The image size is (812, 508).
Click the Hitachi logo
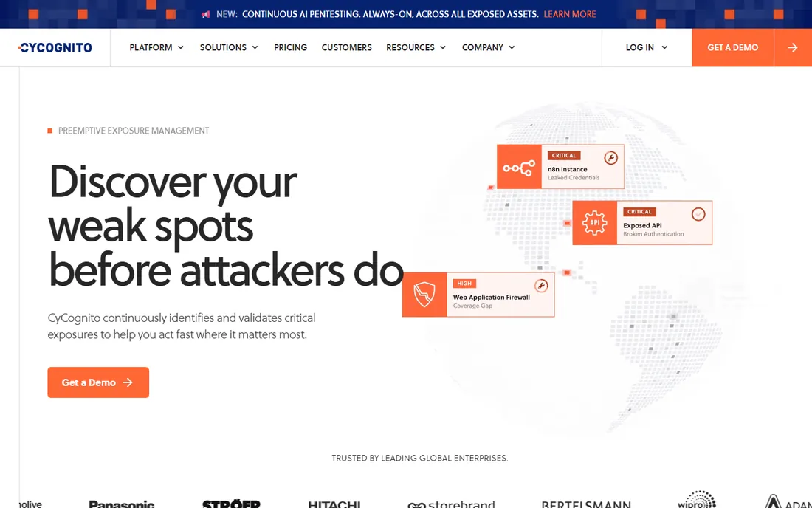tap(334, 504)
